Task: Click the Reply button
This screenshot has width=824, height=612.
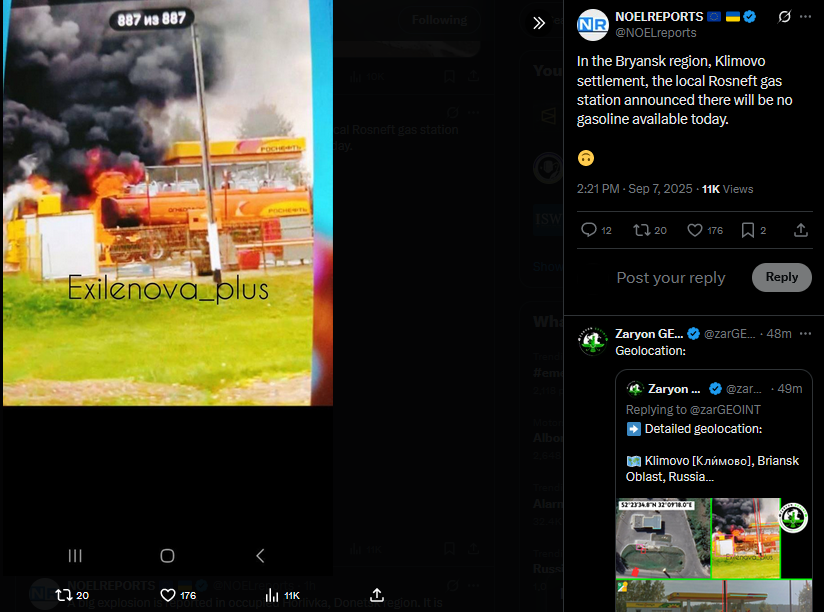Action: 781,277
